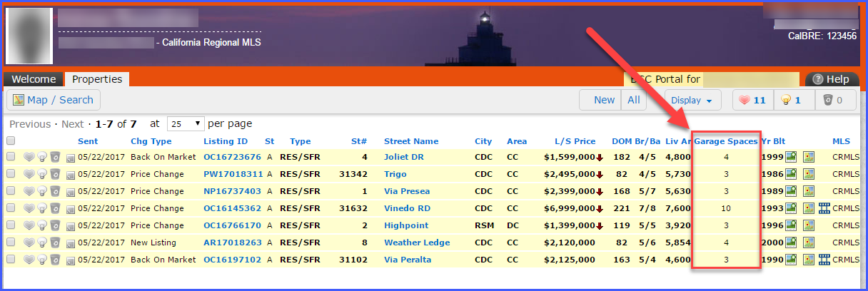868x291 pixels.
Task: Show discarded listings trash counter
Action: 834,101
